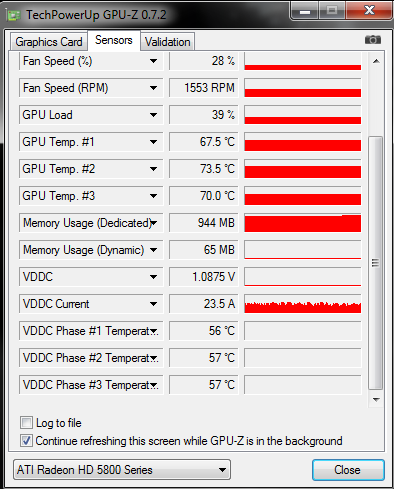This screenshot has width=394, height=489.
Task: Expand the GPU Temp. #2 dropdown
Action: pos(153,169)
